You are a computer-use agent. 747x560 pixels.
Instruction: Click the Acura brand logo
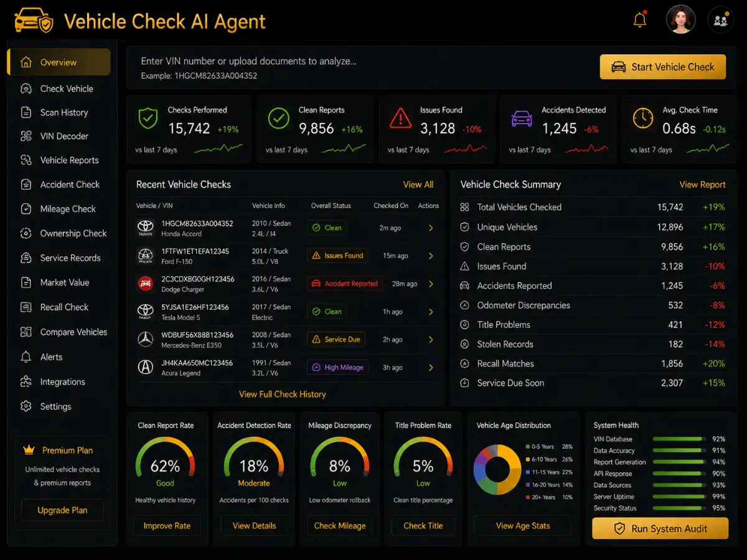146,368
